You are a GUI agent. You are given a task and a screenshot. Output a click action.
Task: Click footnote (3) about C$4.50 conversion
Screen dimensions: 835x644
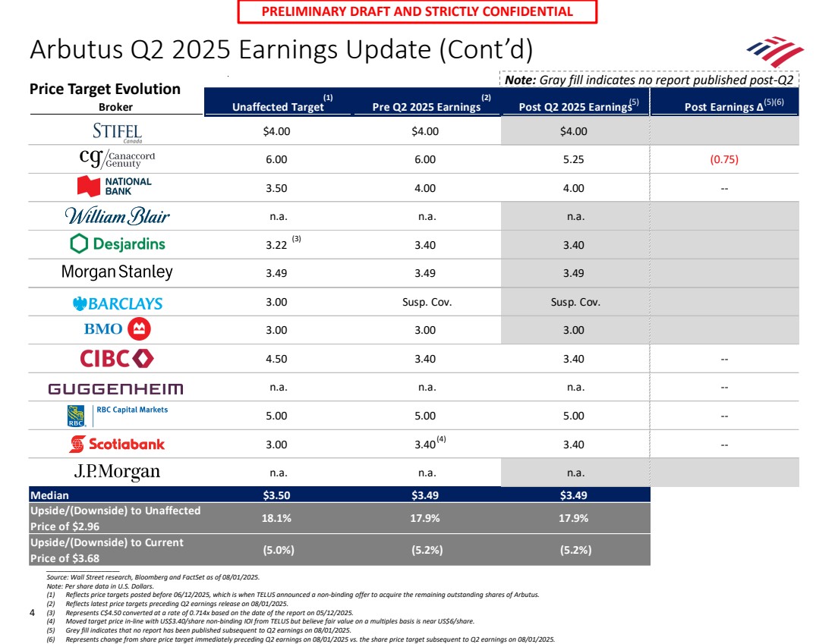click(200, 613)
